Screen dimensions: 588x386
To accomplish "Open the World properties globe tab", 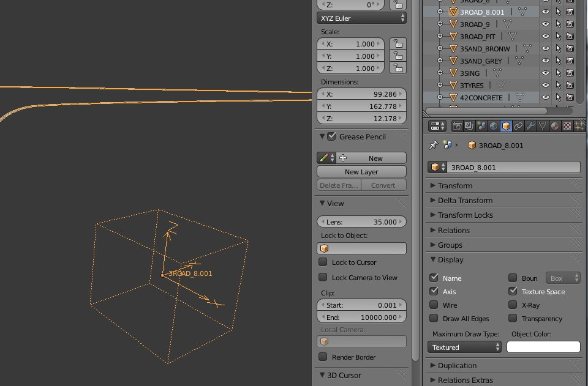I will coord(494,126).
